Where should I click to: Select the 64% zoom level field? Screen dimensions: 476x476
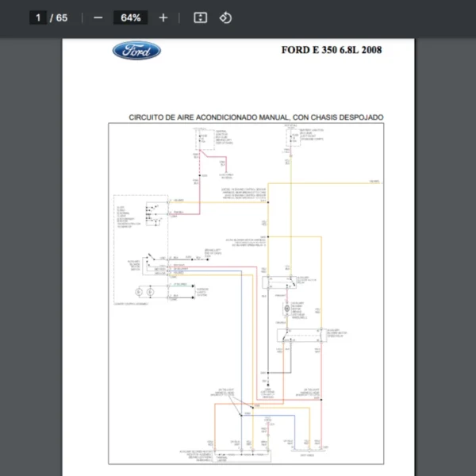(131, 17)
